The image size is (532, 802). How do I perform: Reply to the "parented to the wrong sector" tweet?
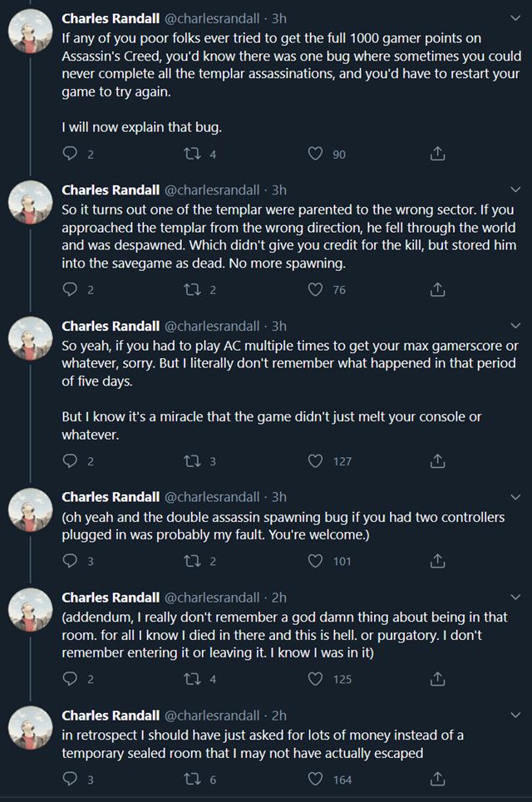[71, 290]
